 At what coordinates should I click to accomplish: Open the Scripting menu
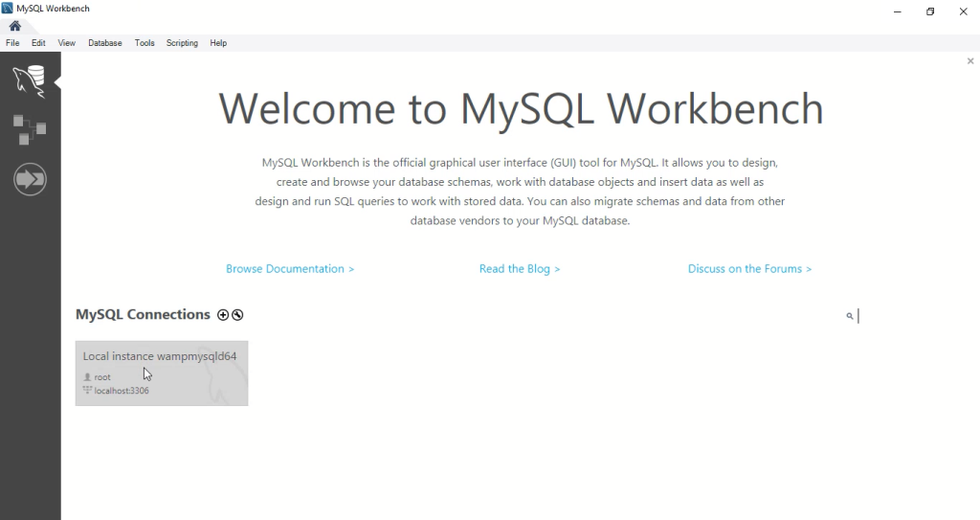pyautogui.click(x=182, y=43)
